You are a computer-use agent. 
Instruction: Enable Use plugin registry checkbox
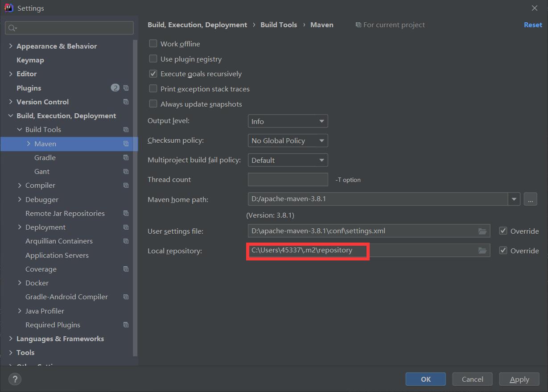pyautogui.click(x=153, y=58)
